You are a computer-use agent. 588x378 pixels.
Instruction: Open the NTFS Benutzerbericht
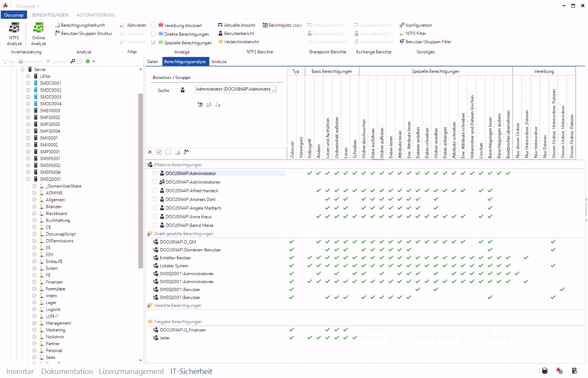[236, 33]
